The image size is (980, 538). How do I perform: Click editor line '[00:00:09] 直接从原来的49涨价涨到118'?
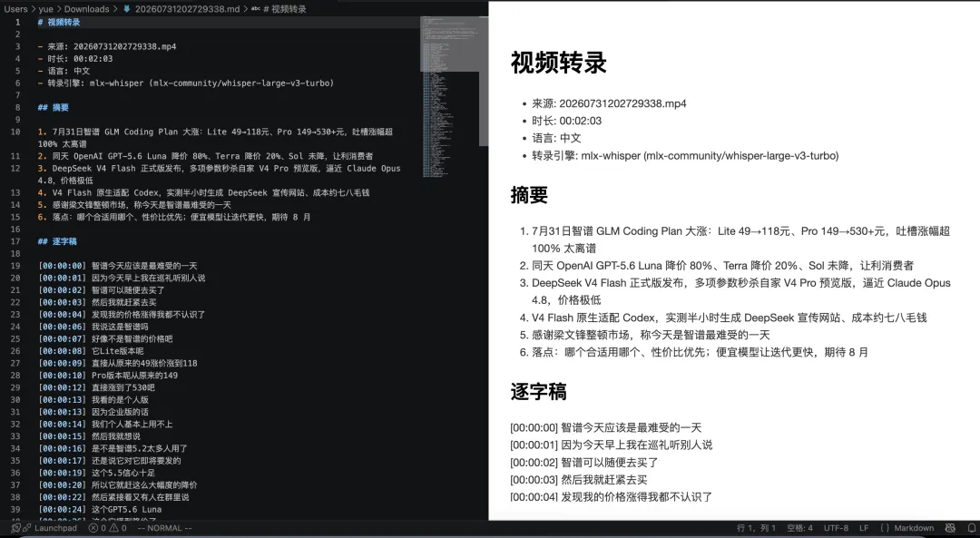click(x=118, y=363)
